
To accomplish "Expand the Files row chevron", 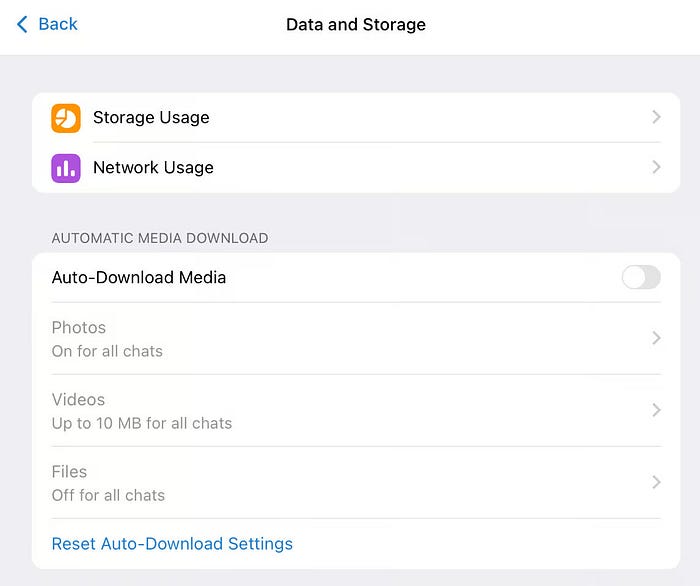I will point(656,482).
